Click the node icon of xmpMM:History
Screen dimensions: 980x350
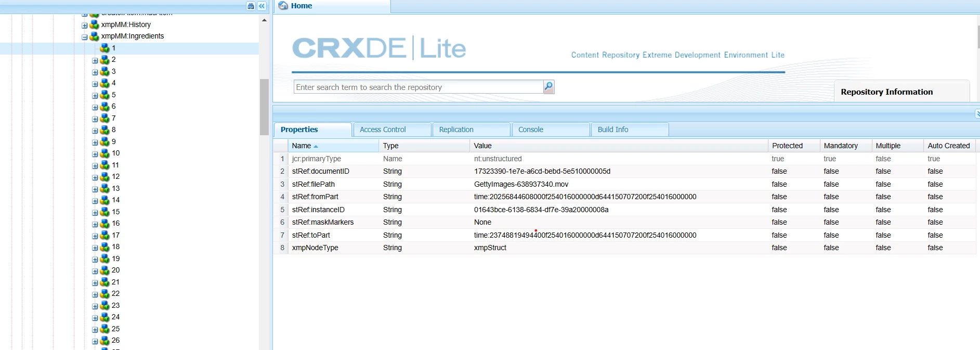94,24
